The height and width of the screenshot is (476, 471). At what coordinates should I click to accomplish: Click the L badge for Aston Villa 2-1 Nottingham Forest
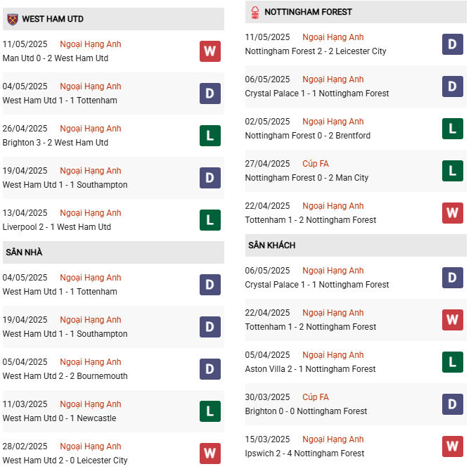coord(453,362)
